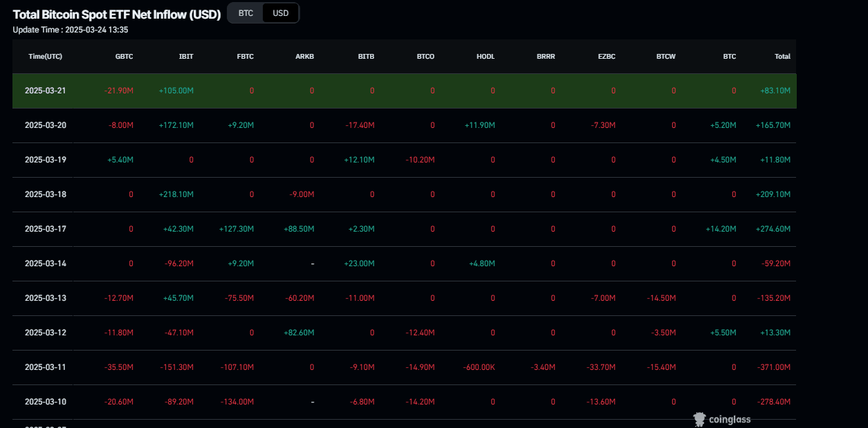Click the HODL column header
Viewport: 868px width, 428px height.
(486, 57)
